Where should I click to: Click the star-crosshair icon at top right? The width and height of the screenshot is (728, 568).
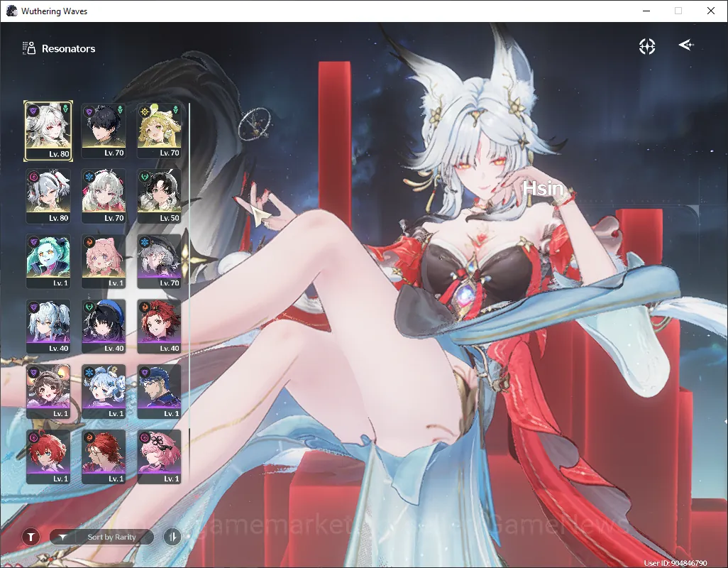pyautogui.click(x=646, y=46)
